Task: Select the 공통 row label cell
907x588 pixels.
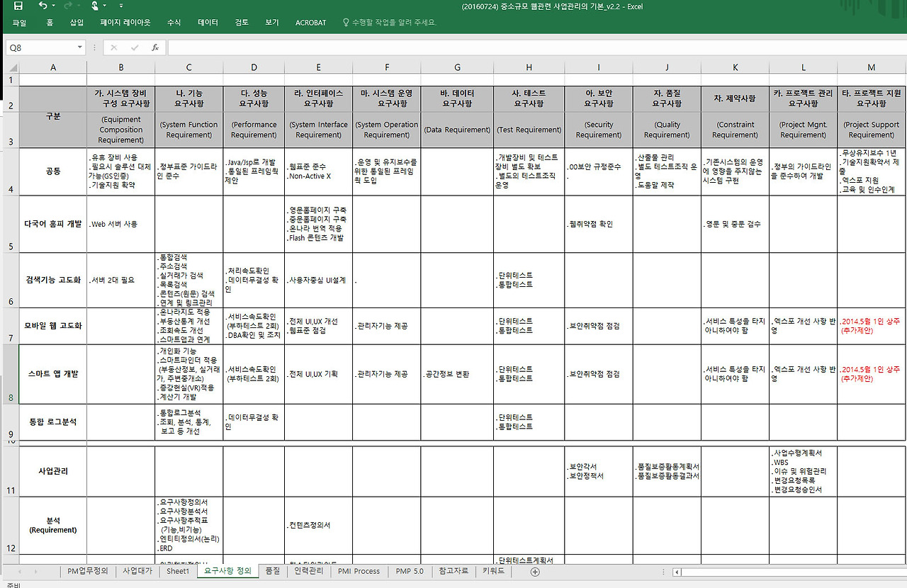Action: click(53, 171)
